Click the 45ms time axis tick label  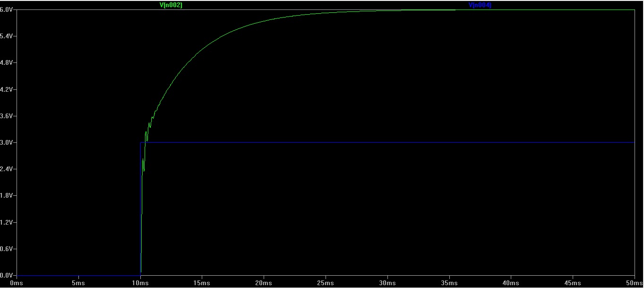(x=573, y=283)
